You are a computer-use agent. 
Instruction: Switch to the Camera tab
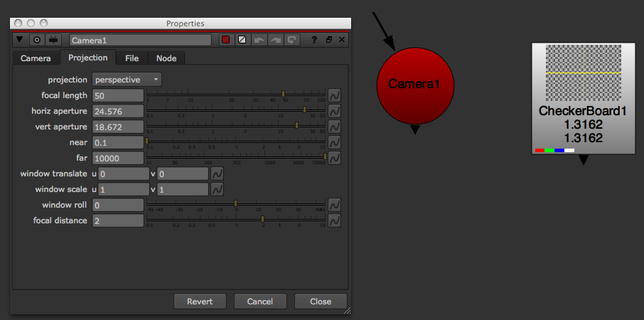click(x=36, y=58)
